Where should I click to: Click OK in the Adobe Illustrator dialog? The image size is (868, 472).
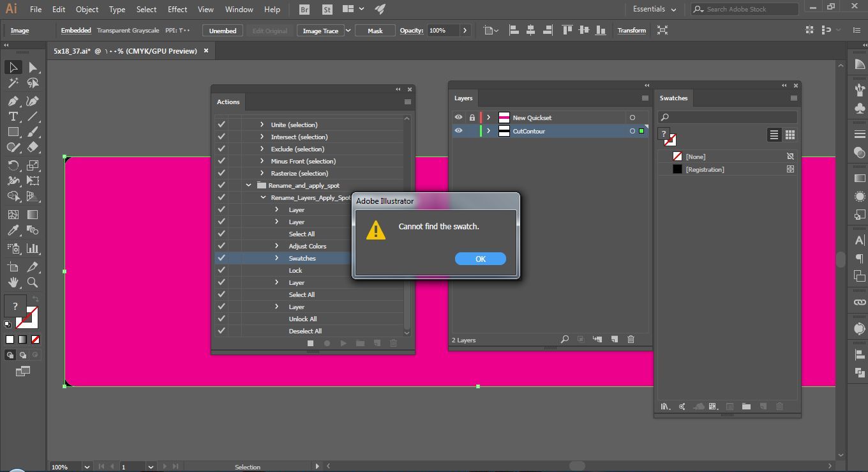pos(481,259)
